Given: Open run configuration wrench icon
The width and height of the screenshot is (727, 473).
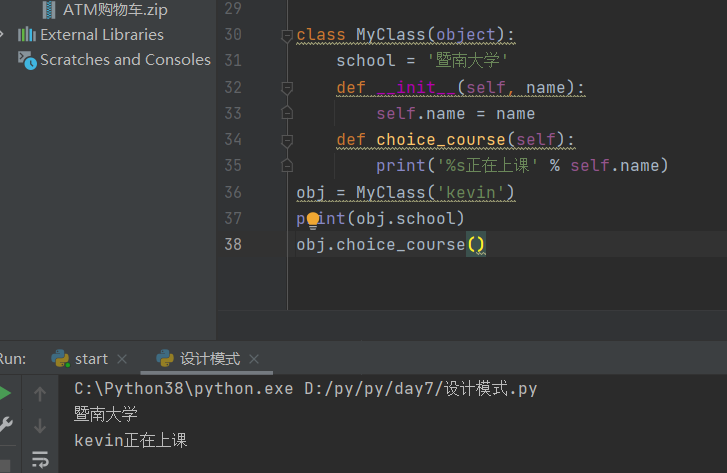Looking at the screenshot, I should 6,424.
